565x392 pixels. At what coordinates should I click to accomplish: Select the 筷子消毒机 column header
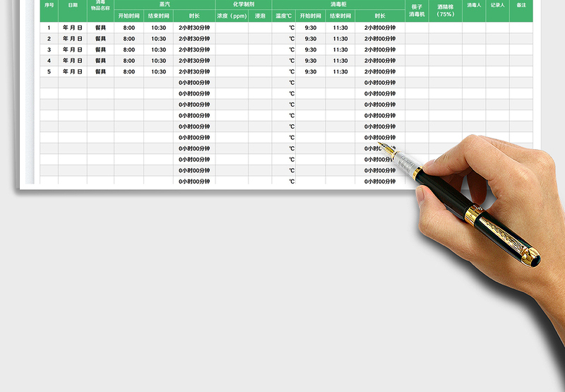click(x=417, y=10)
